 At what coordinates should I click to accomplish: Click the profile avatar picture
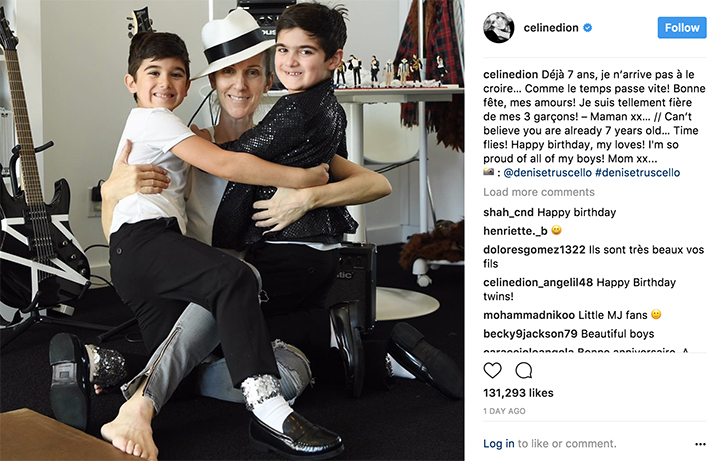click(x=499, y=28)
